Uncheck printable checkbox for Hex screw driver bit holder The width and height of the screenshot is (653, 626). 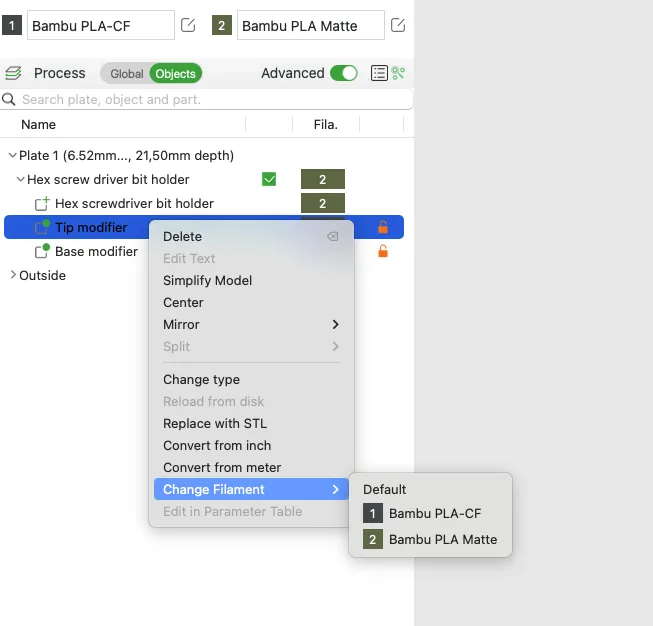(269, 179)
